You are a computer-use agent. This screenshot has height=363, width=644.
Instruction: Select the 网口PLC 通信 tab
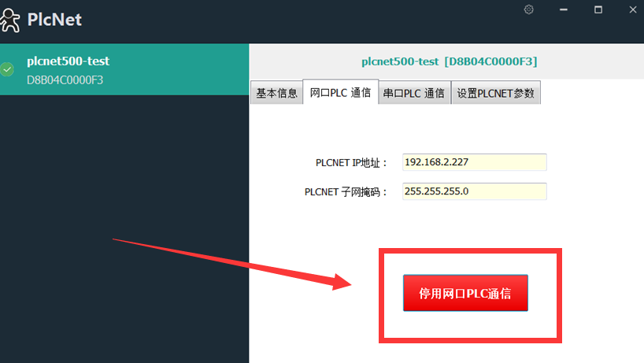click(340, 92)
